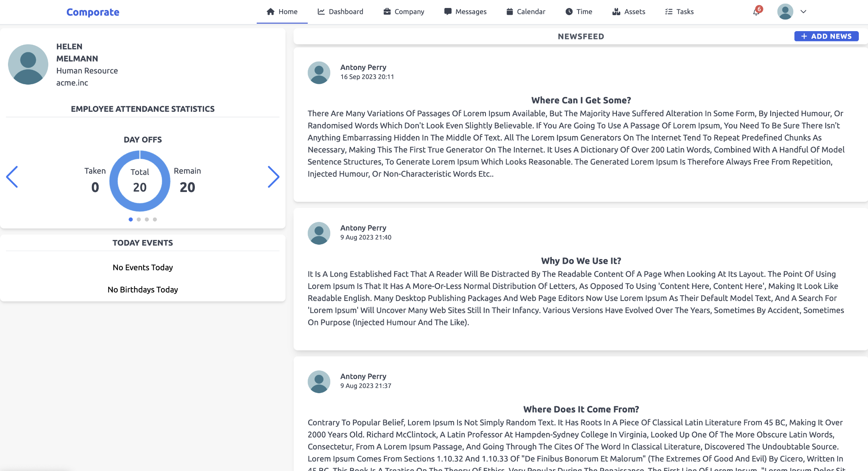This screenshot has height=471, width=868.
Task: Click the Assets boxes icon
Action: point(616,12)
